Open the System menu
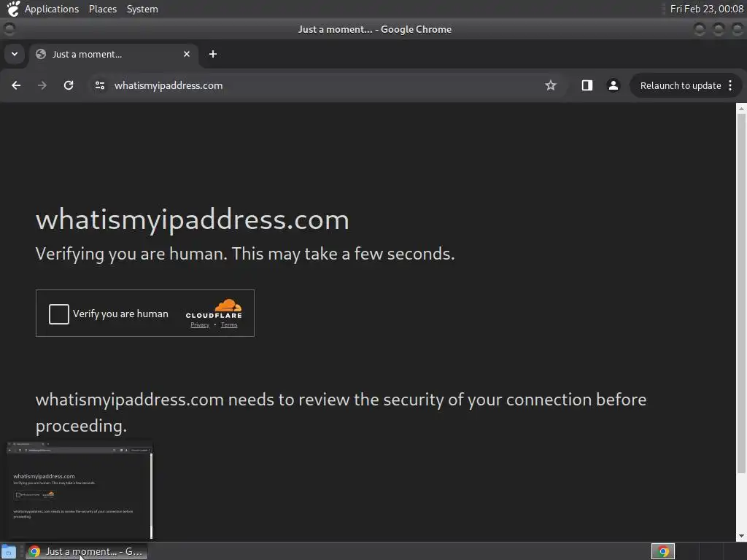Viewport: 747px width, 560px height. point(142,9)
